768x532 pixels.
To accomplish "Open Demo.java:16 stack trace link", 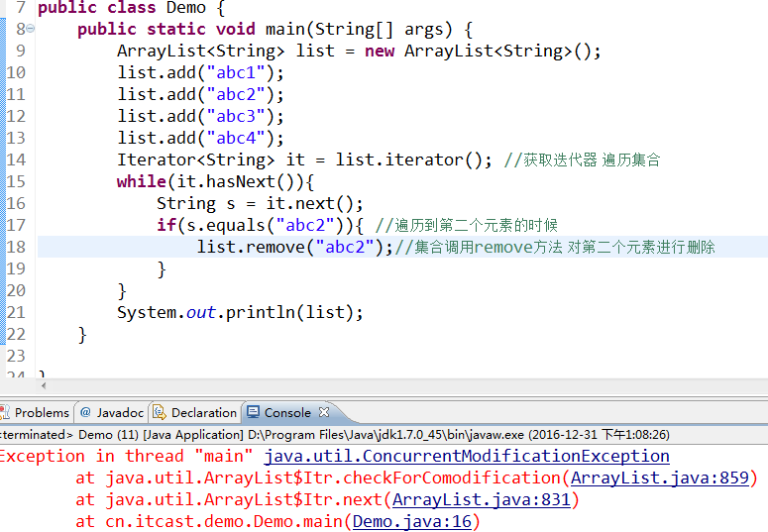I will click(412, 521).
